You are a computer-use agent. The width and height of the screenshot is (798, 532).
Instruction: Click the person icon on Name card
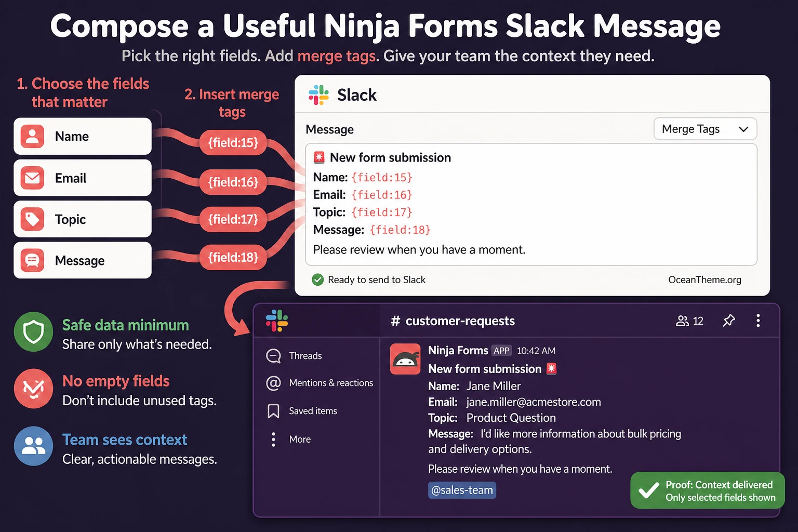pos(32,136)
